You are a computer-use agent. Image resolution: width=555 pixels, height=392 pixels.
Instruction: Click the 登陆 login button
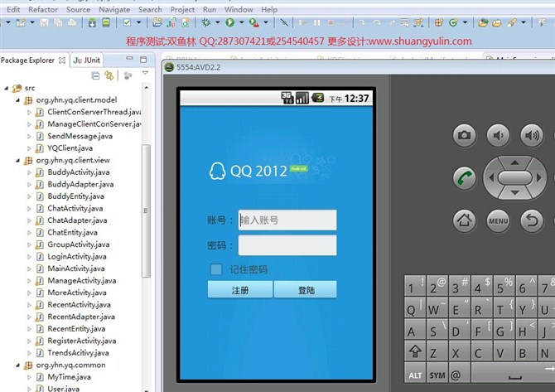(x=306, y=290)
